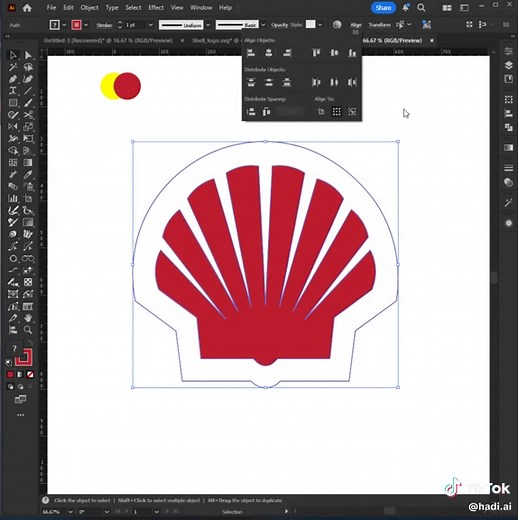The image size is (518, 520).
Task: Open the File menu
Action: (51, 7)
